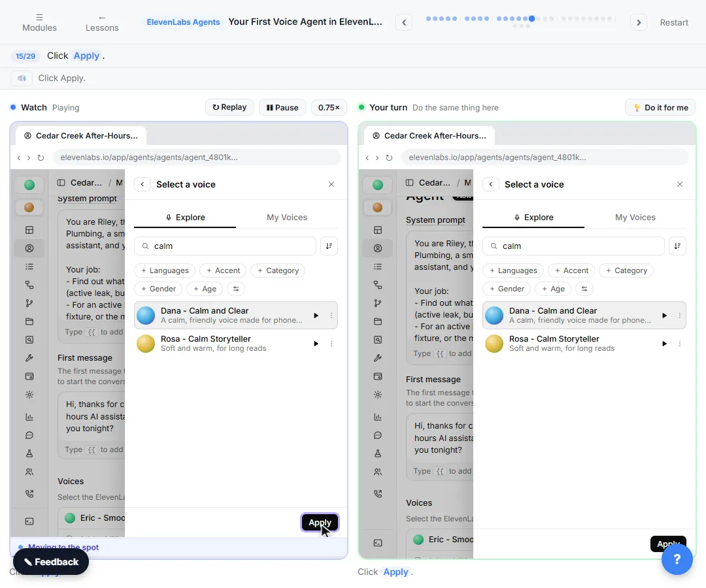Viewport: 706px width, 588px height.
Task: Close the Select a voice panel in Your turn
Action: coord(680,184)
